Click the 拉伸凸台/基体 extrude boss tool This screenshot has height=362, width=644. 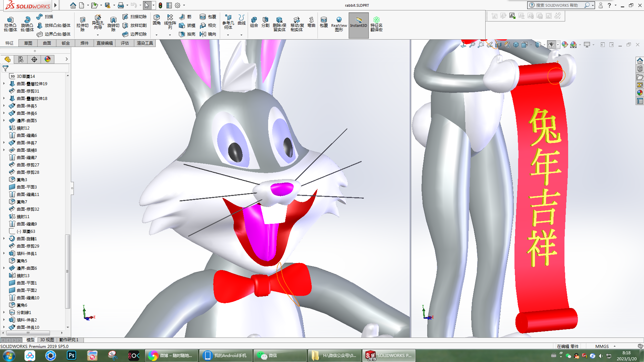[x=10, y=24]
